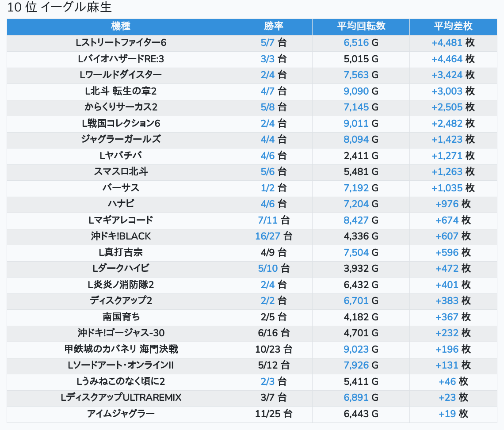Select the 平均差枚 column header
Screen dimensions: 504x430
pyautogui.click(x=453, y=27)
